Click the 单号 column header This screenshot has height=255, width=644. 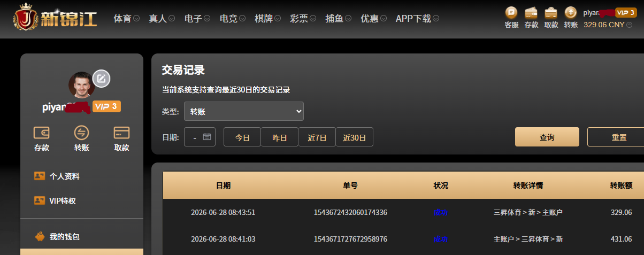coord(350,186)
